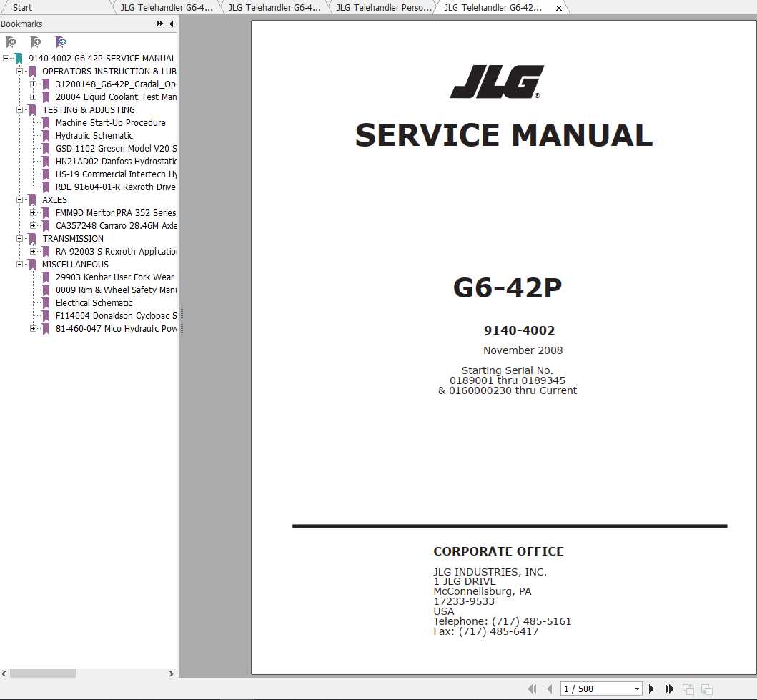Open HN21AD02 Danfoss Hydrostatic bookmark
Image resolution: width=757 pixels, height=700 pixels.
116,162
